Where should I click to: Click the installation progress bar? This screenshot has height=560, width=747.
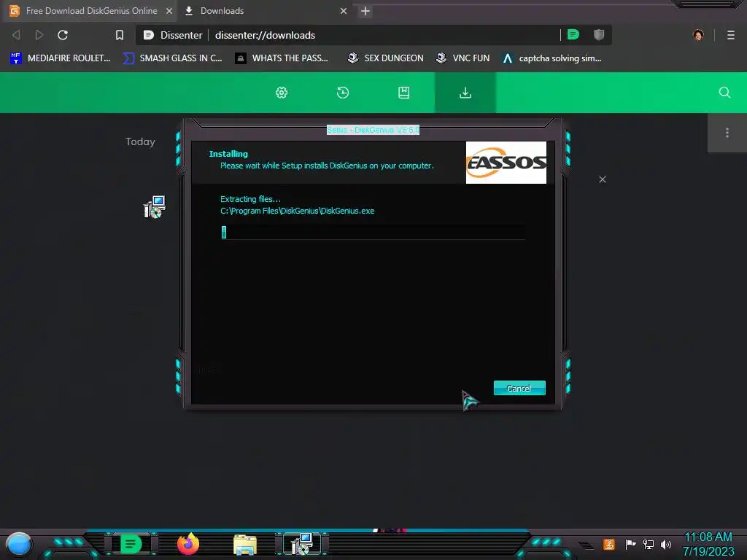coord(373,233)
